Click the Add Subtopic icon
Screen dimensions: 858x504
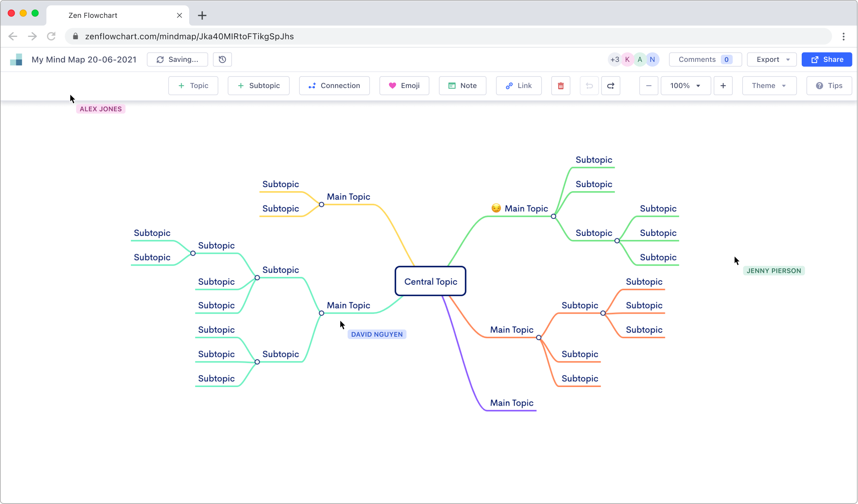241,86
